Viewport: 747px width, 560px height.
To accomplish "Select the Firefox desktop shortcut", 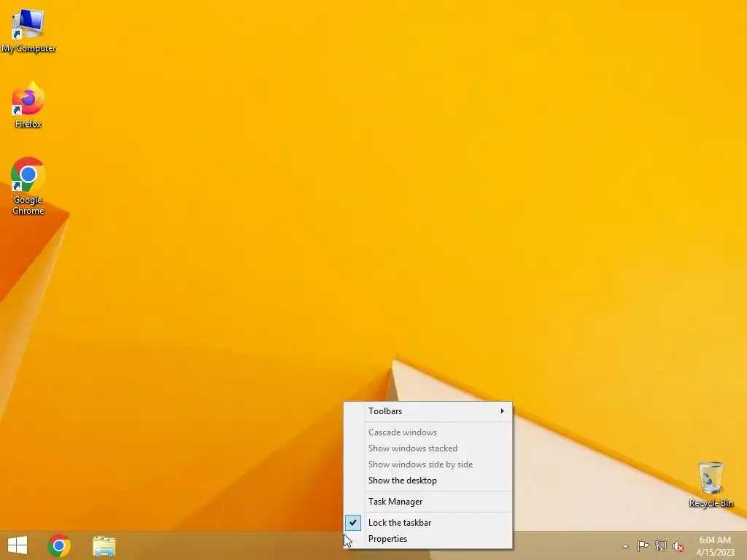I will point(28,105).
